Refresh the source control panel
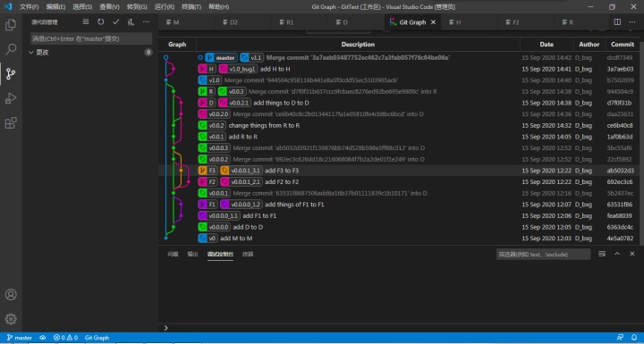Screen dimensions: 644x344 100,21
